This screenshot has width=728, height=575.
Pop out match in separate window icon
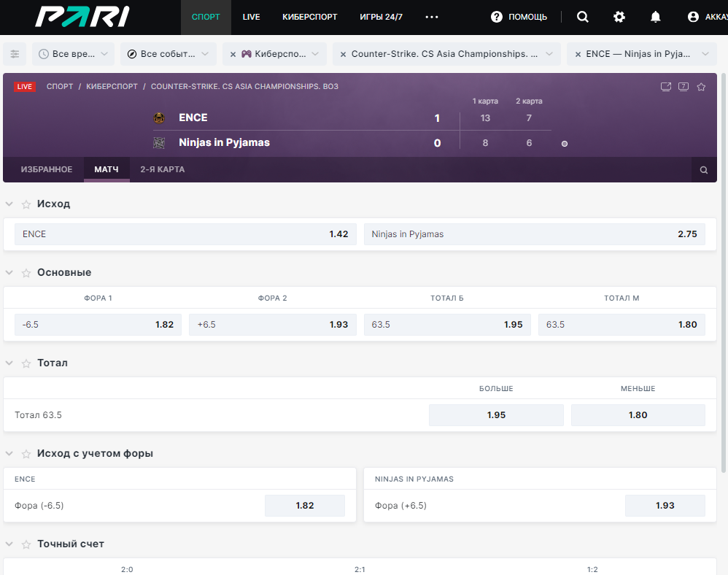coord(666,86)
